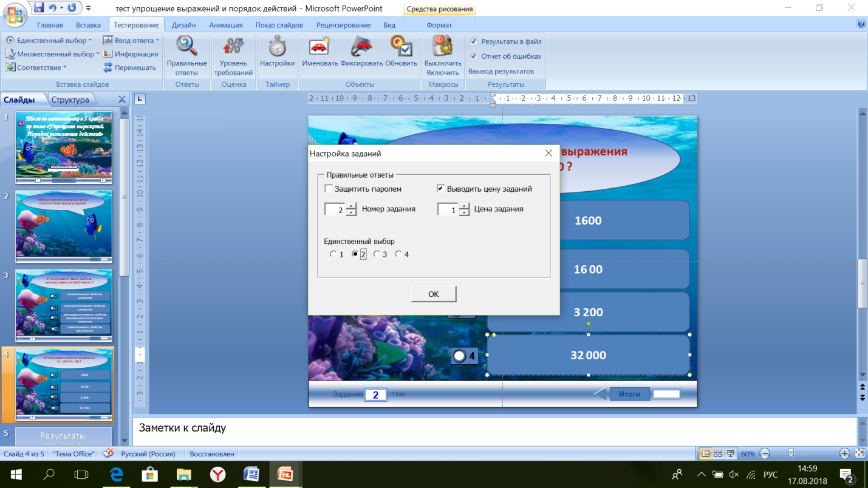Shuffle slides with Перемешать
Screen dimensions: 868x488
[x=129, y=67]
